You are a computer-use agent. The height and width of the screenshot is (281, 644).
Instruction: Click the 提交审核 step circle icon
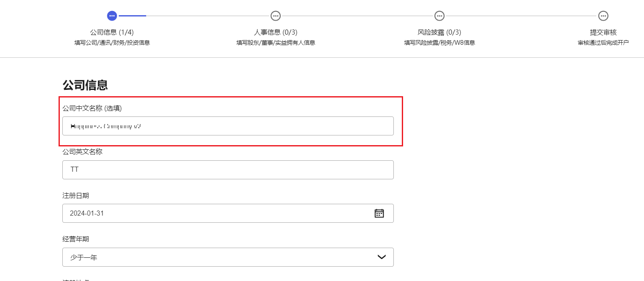603,16
